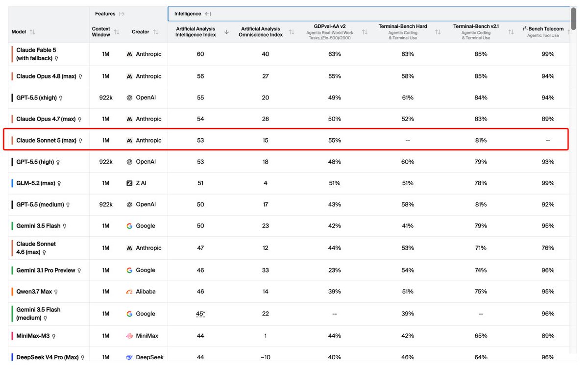Collapse the Intelligence column group arrow
This screenshot has height=371, width=588.
click(x=208, y=14)
